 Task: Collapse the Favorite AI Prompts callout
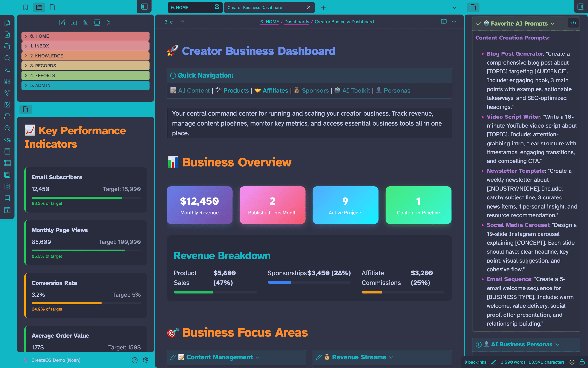(552, 24)
